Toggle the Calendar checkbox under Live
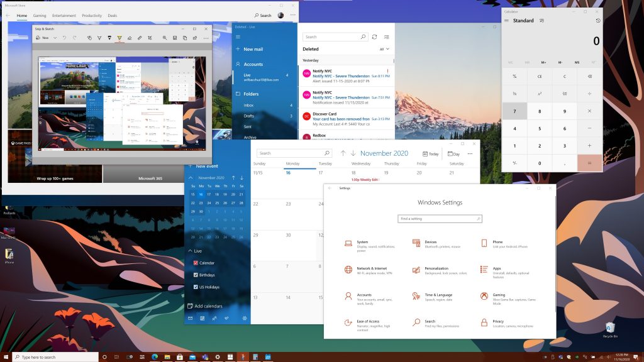This screenshot has height=362, width=644. coord(196,263)
